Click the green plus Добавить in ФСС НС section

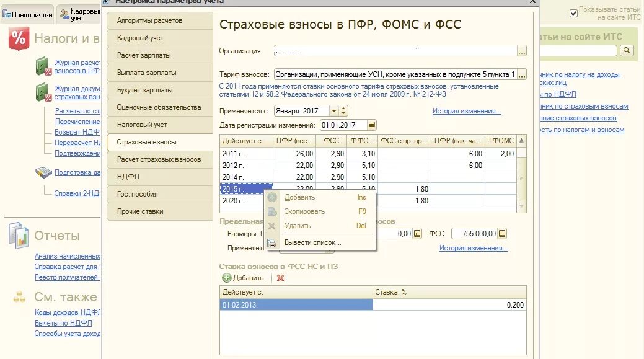point(243,278)
